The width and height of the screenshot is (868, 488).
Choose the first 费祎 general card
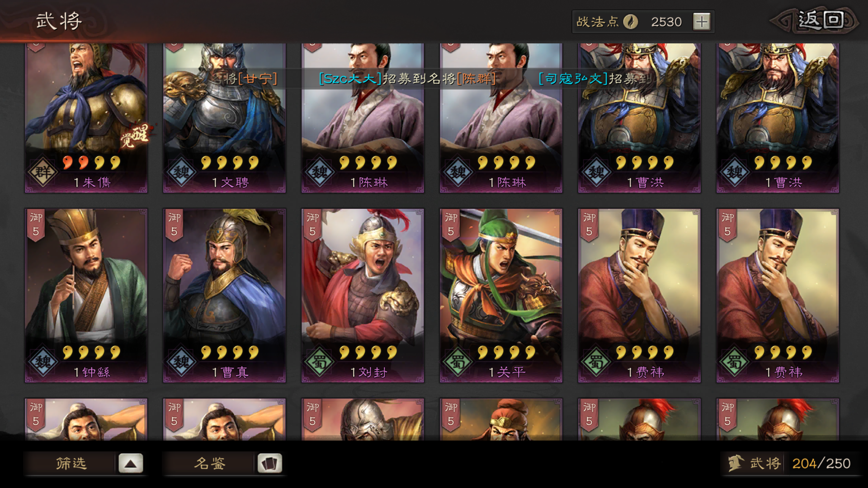point(639,296)
